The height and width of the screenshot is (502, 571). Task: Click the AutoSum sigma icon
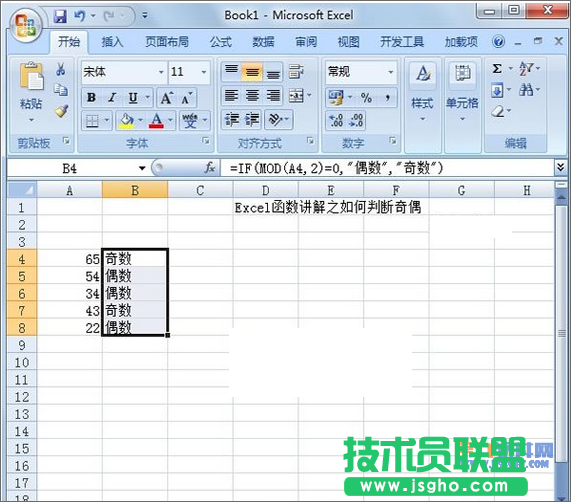[x=497, y=68]
